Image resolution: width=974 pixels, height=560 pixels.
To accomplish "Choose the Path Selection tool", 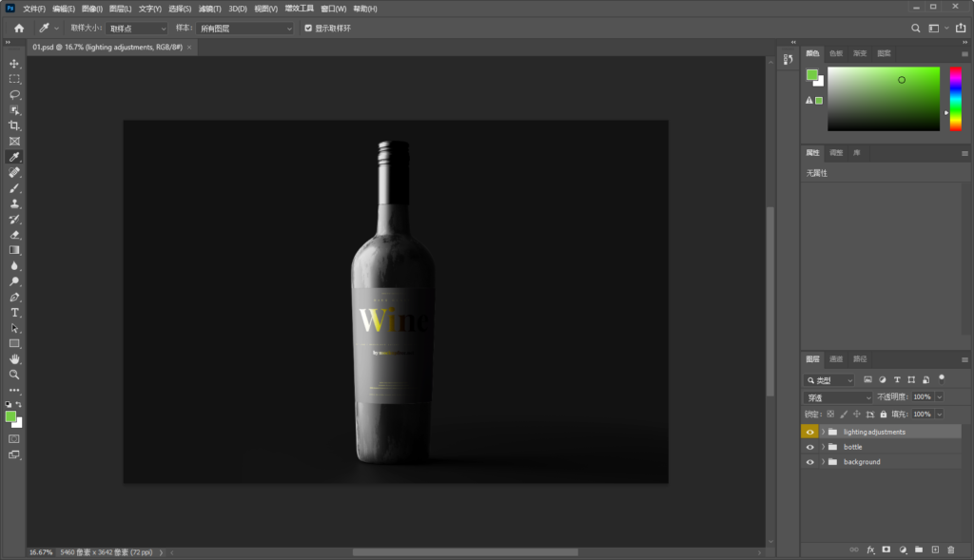I will (x=14, y=328).
